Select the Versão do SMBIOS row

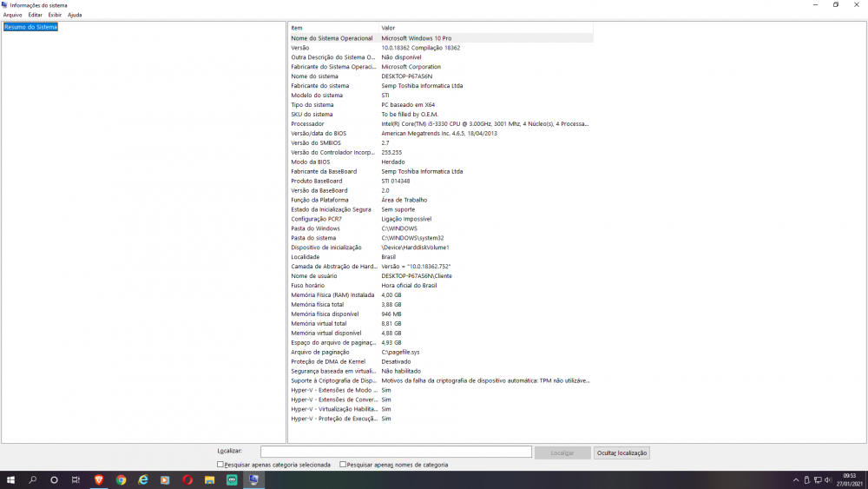[x=441, y=143]
